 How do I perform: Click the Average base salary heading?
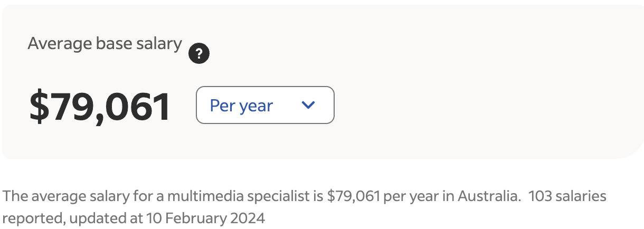coord(105,43)
